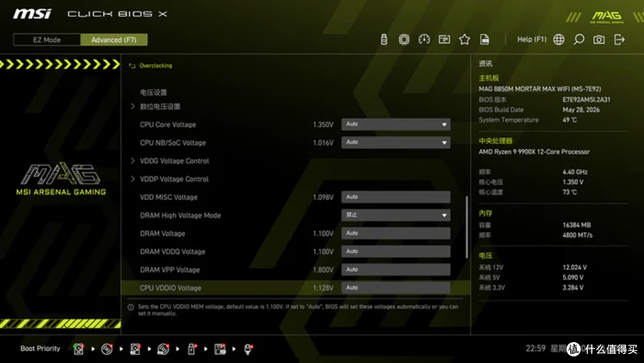Open the search magnifier icon
Image resolution: width=644 pixels, height=363 pixels.
(x=578, y=39)
